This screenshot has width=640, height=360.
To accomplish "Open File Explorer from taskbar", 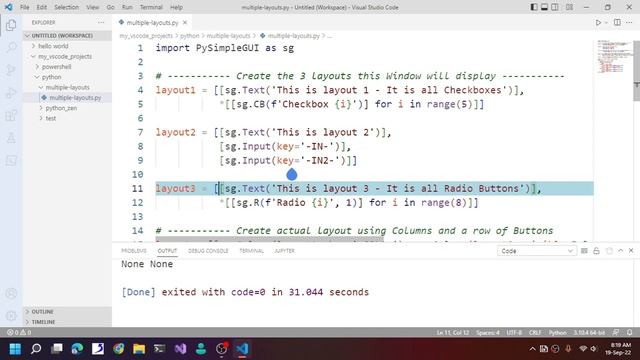I will pyautogui.click(x=139, y=349).
